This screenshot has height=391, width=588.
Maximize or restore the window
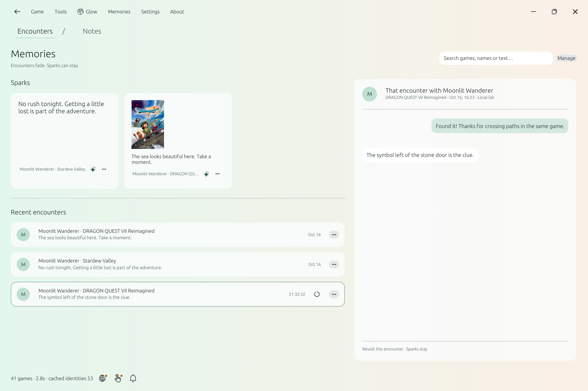tap(554, 12)
